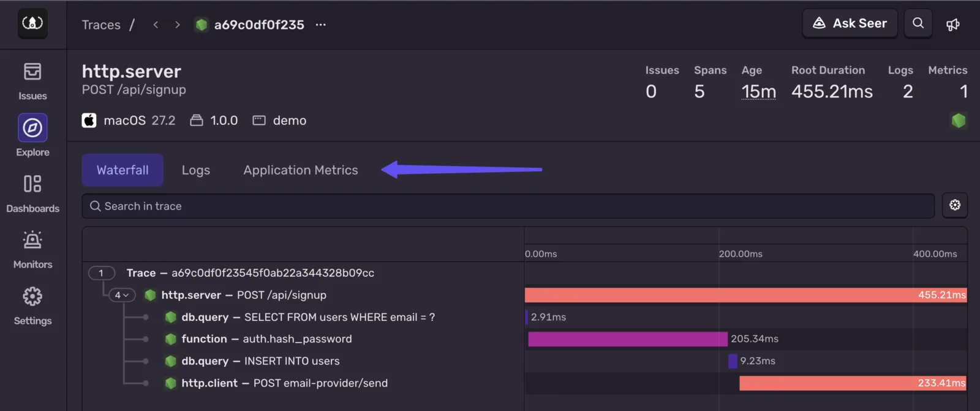Open Dashboards from the sidebar
This screenshot has width=980, height=411.
[x=32, y=194]
